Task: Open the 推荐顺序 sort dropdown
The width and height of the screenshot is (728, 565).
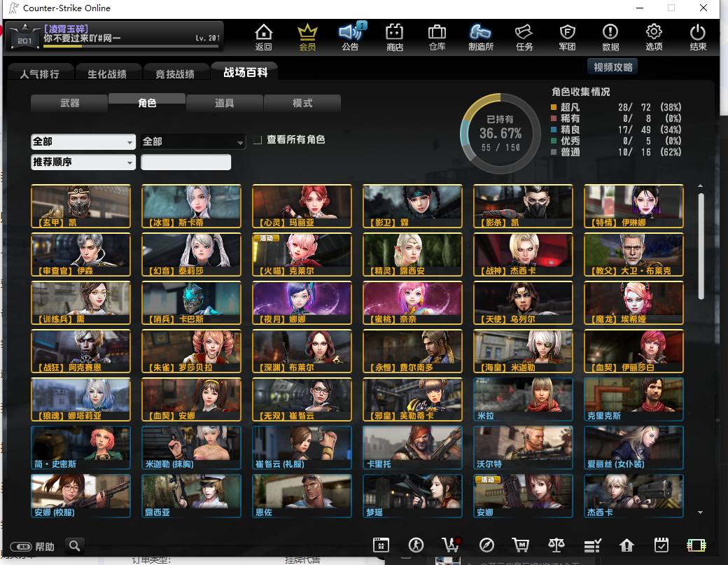Action: click(83, 162)
